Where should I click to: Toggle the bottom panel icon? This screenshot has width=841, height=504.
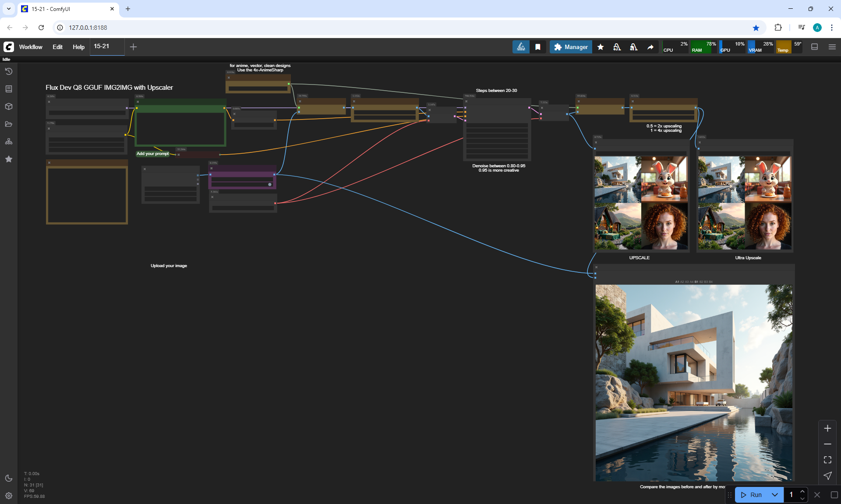815,47
